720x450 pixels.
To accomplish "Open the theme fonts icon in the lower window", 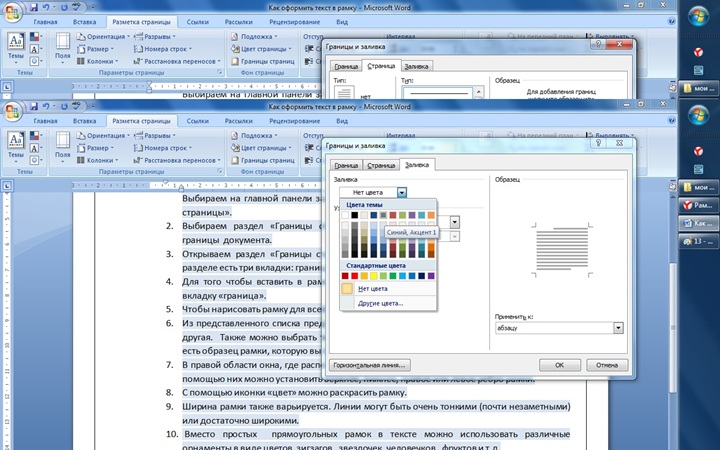I will pyautogui.click(x=35, y=148).
